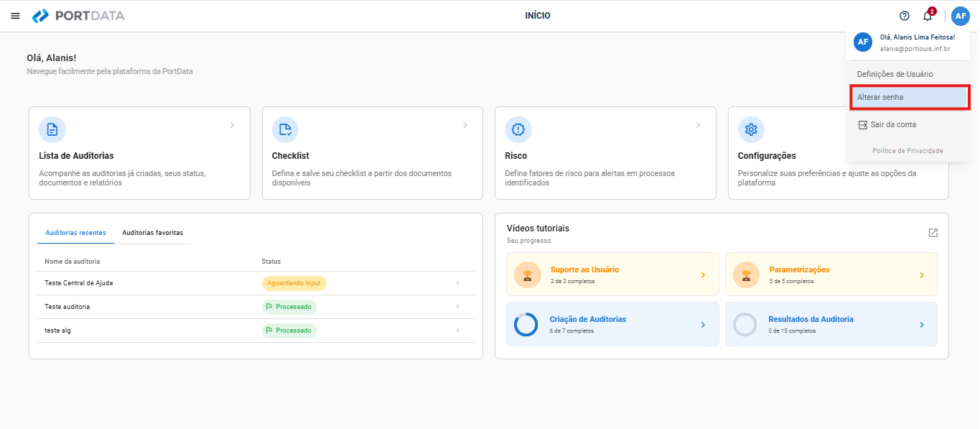Viewport: 980px width, 429px height.
Task: Open the Lista de Auditorias card arrow
Action: point(232,125)
